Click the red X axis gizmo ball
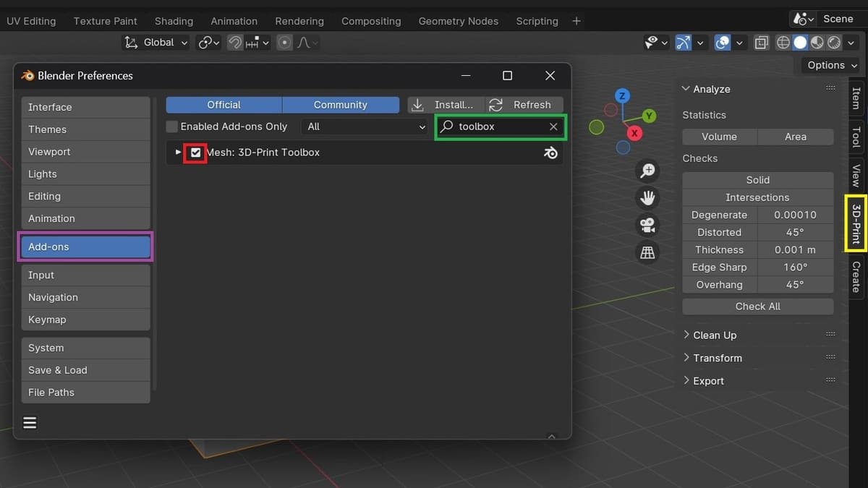This screenshot has width=868, height=488. [634, 133]
